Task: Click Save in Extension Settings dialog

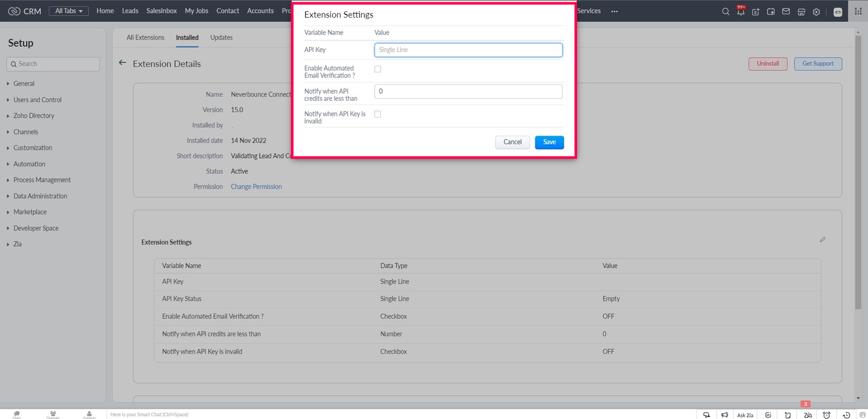Action: 550,142
